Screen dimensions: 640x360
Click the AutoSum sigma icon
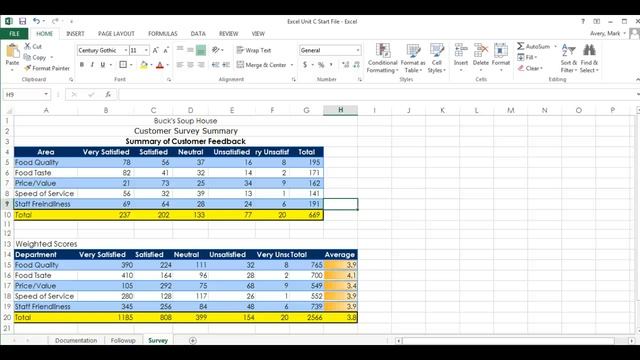(x=520, y=46)
